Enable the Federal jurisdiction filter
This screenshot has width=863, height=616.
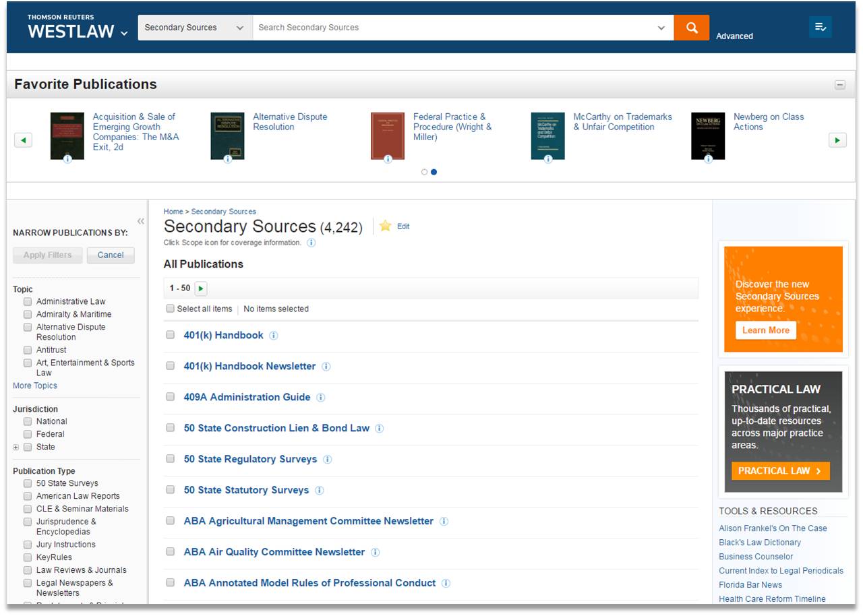tap(28, 434)
